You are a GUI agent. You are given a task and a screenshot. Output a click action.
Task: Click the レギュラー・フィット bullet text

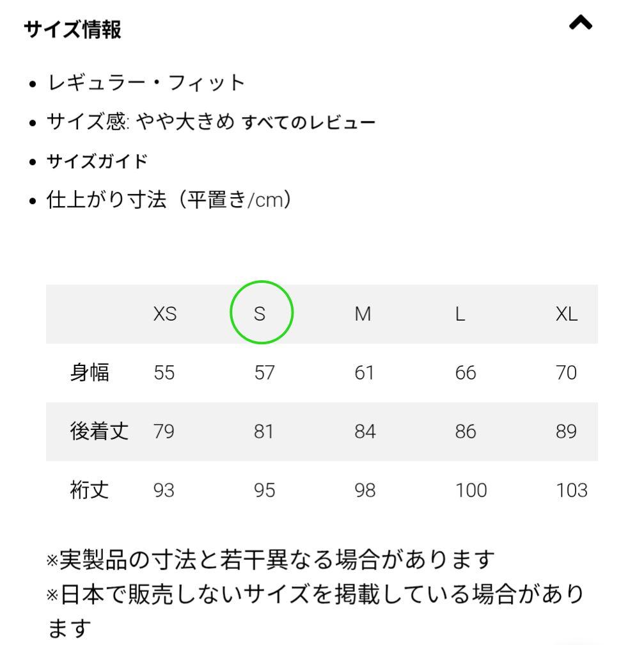tap(146, 83)
